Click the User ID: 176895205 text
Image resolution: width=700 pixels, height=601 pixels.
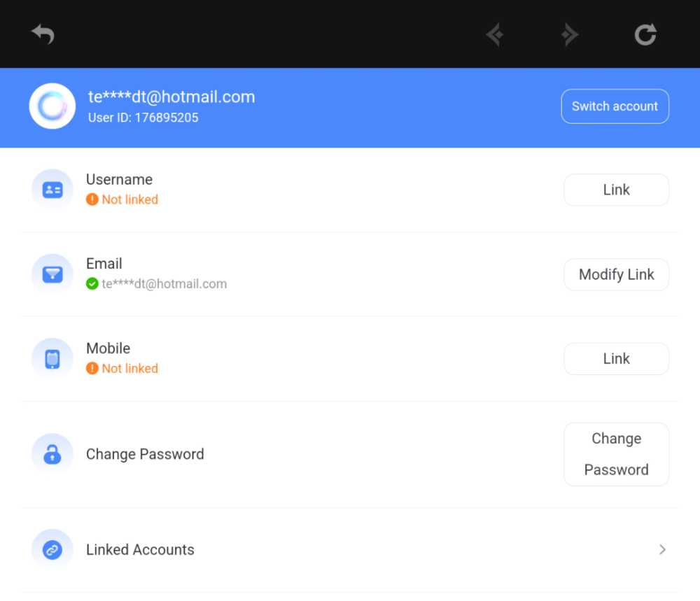click(x=143, y=118)
